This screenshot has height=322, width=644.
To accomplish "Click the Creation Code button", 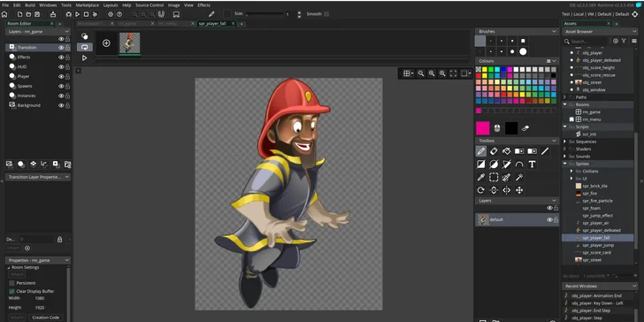I will click(x=46, y=318).
